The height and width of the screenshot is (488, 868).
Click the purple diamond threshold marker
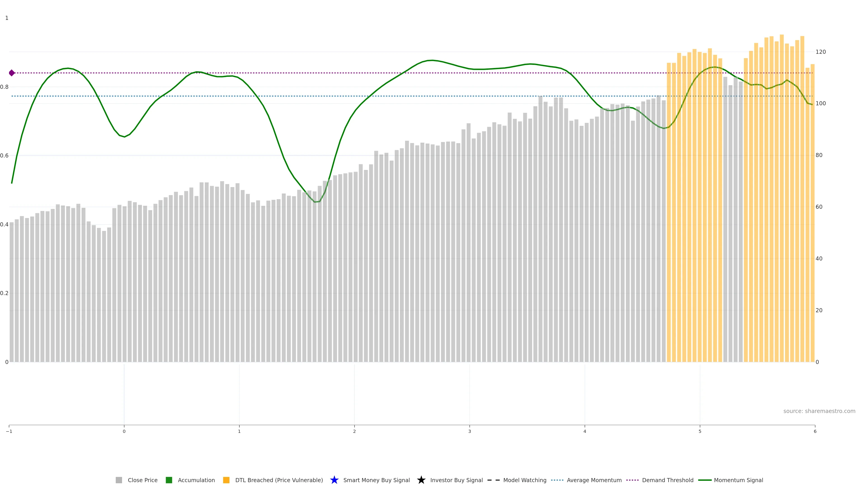coord(12,73)
